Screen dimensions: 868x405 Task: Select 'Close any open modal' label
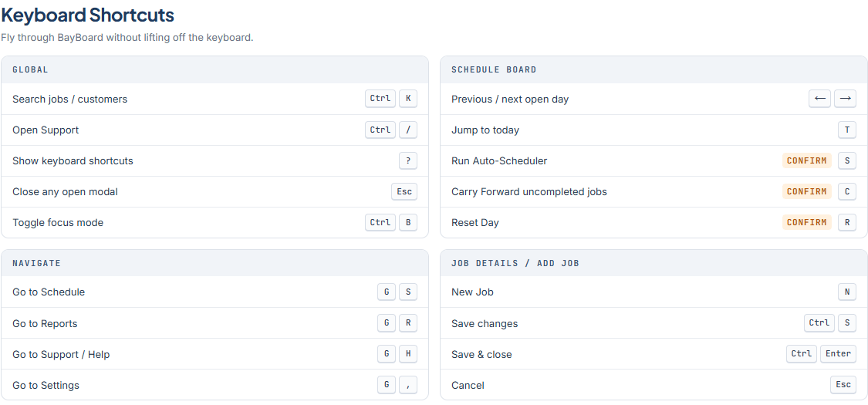pos(65,192)
